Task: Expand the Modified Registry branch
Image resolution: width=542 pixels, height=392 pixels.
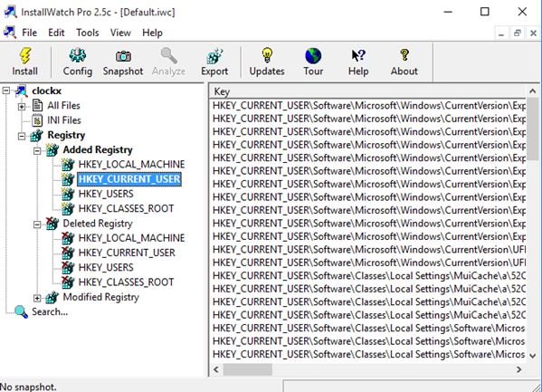Action: [x=37, y=298]
